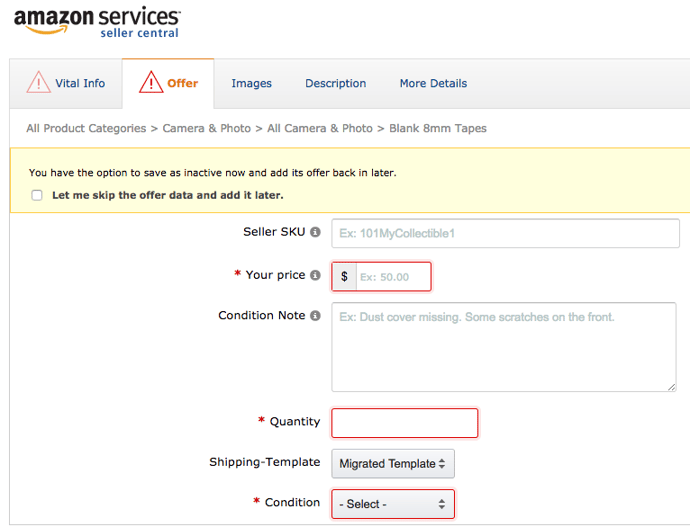The image size is (690, 527).
Task: Open the Description tab
Action: [x=335, y=84]
